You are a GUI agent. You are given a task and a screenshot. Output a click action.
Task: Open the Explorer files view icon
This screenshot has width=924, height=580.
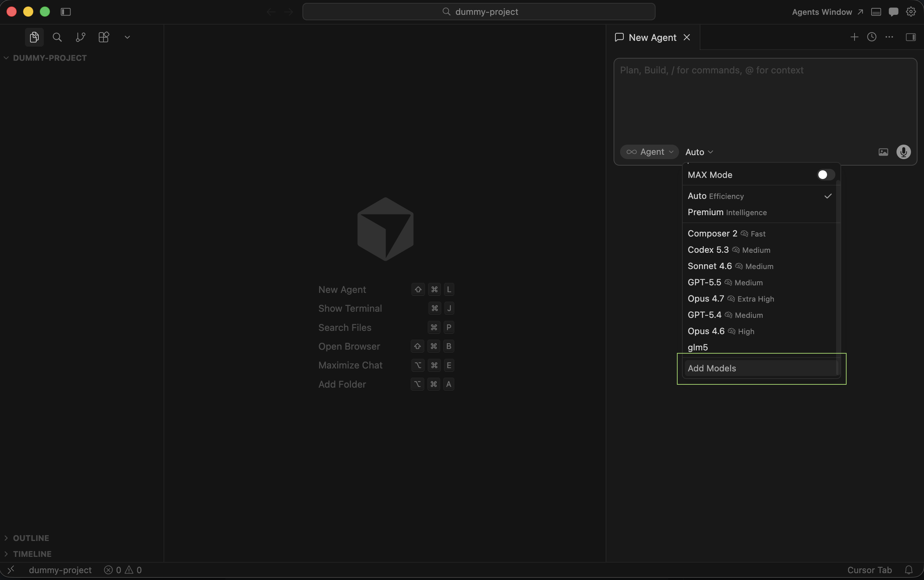coord(34,37)
